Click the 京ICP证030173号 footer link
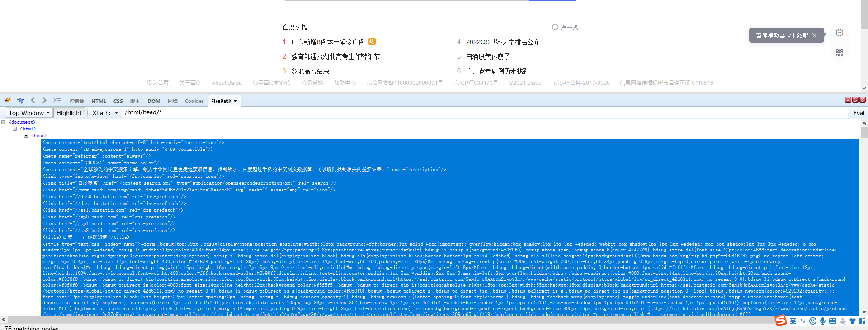 [x=476, y=83]
